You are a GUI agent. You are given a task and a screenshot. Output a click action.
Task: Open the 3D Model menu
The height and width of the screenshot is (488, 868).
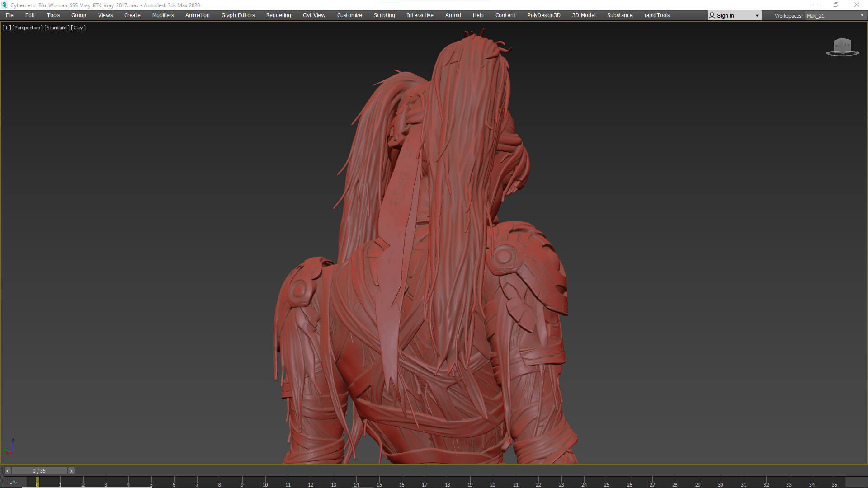pos(584,15)
